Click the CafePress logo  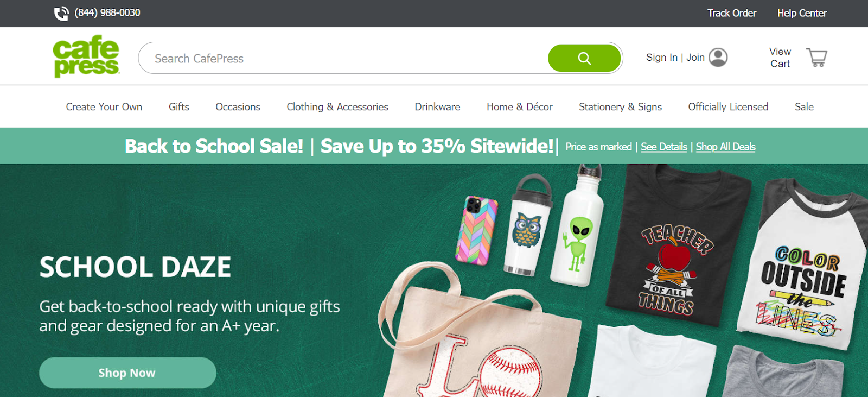[86, 56]
